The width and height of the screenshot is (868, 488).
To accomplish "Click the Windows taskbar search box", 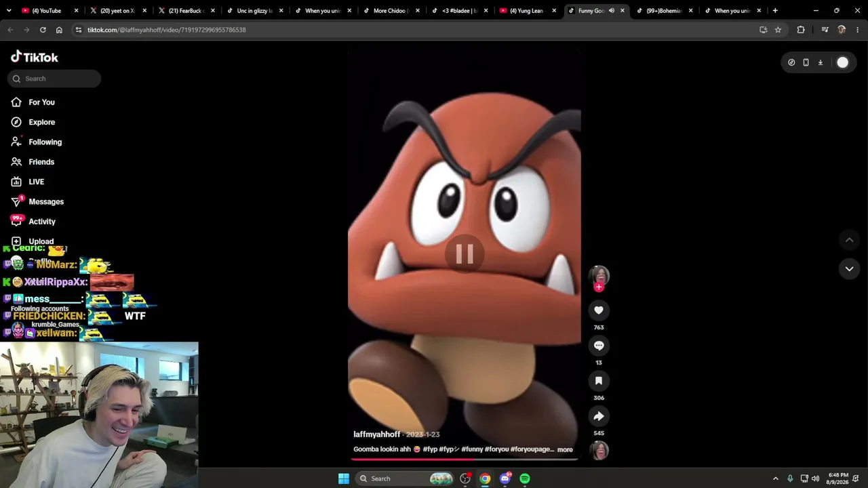I will (x=406, y=479).
